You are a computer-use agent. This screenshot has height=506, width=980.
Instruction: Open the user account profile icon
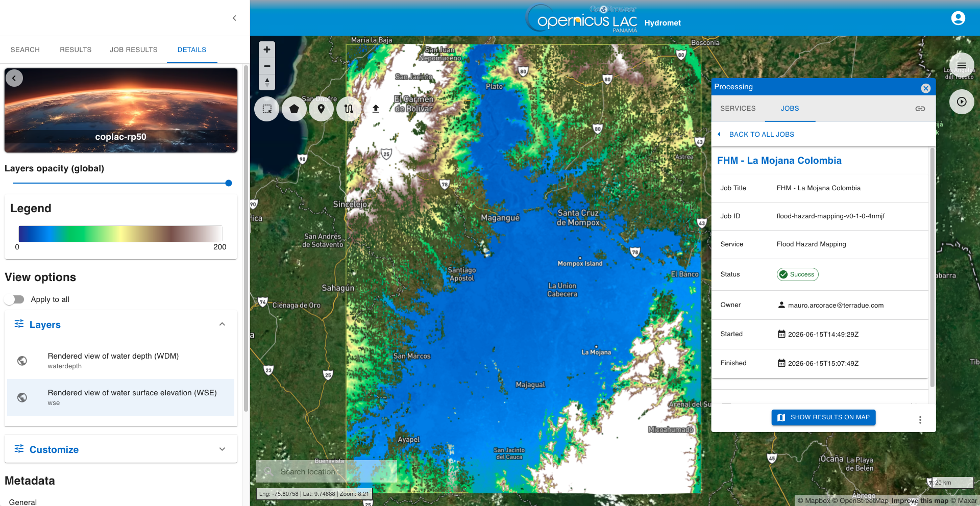(958, 18)
